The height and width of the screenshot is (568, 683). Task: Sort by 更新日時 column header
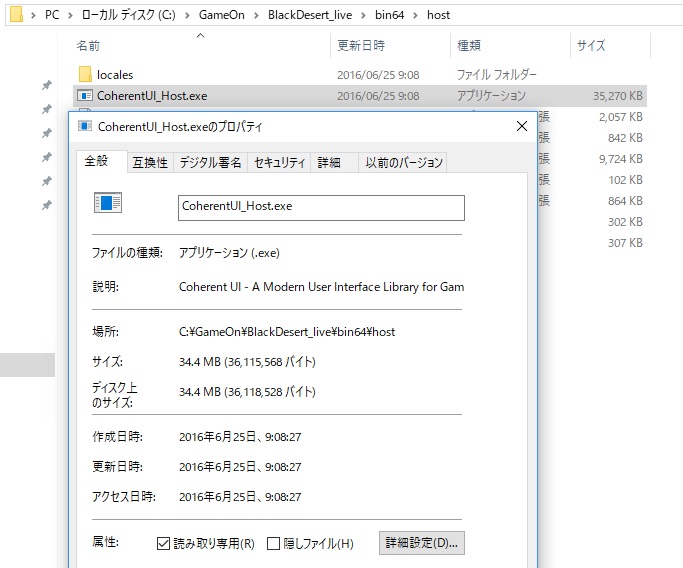pos(361,46)
